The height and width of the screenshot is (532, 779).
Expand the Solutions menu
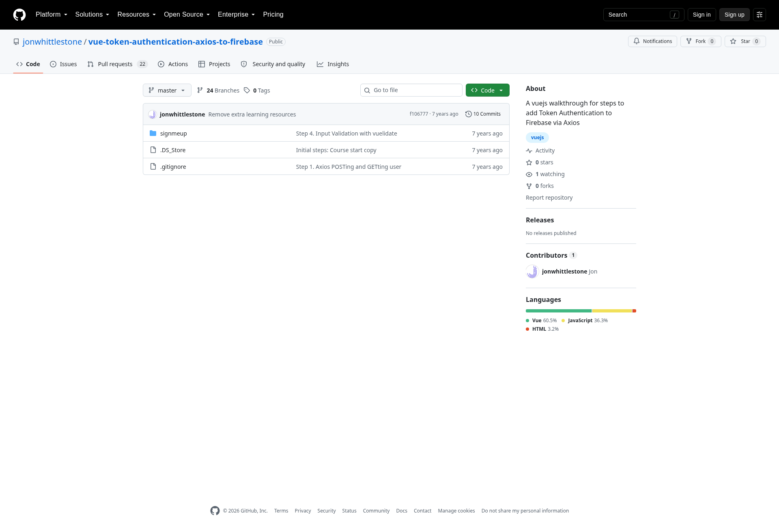pyautogui.click(x=92, y=15)
